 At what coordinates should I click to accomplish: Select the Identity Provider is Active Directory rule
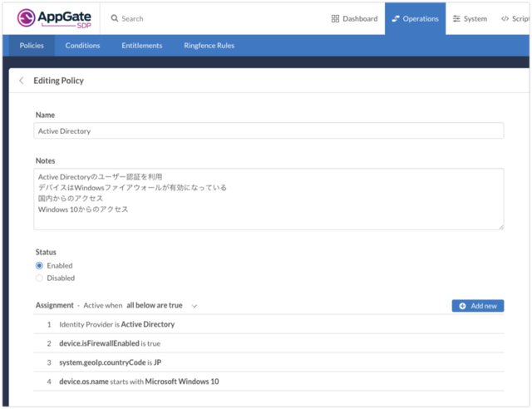pos(268,324)
